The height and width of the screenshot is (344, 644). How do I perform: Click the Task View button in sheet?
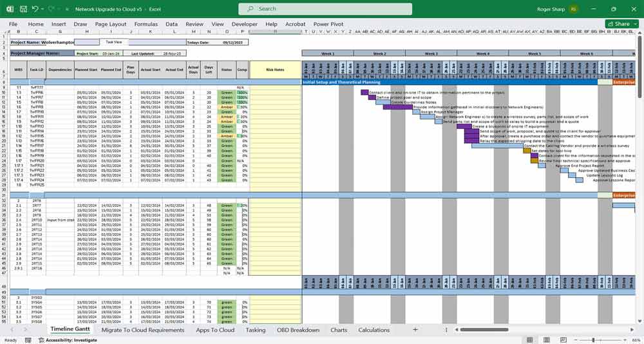[x=114, y=42]
